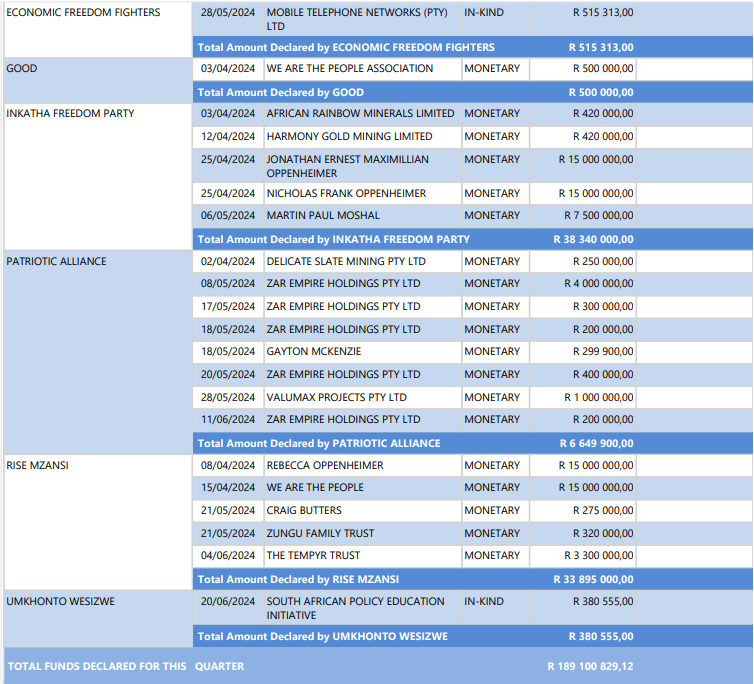Click donor VALUMAX PROJECTS PTY LTD
This screenshot has width=754, height=684.
click(x=337, y=397)
